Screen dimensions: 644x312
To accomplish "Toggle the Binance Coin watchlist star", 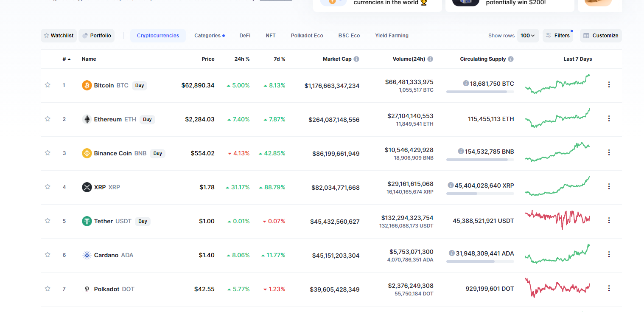I will click(x=48, y=153).
